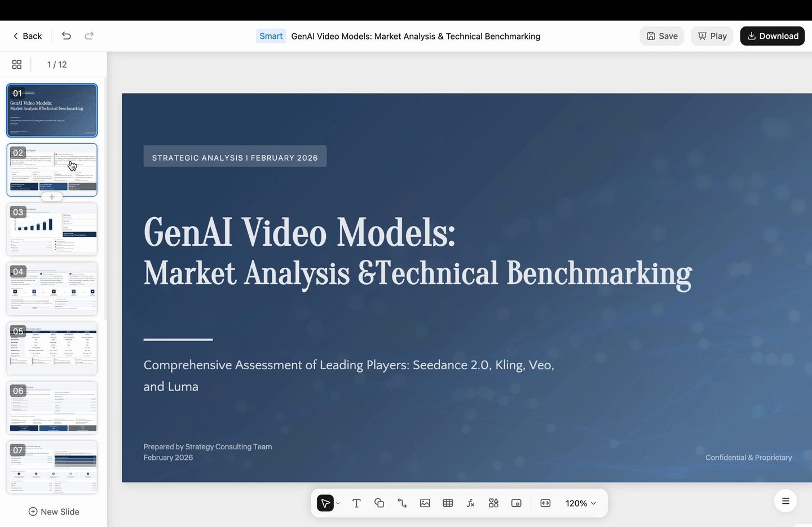Open the Elements widgets tool
This screenshot has width=812, height=527.
[x=493, y=503]
